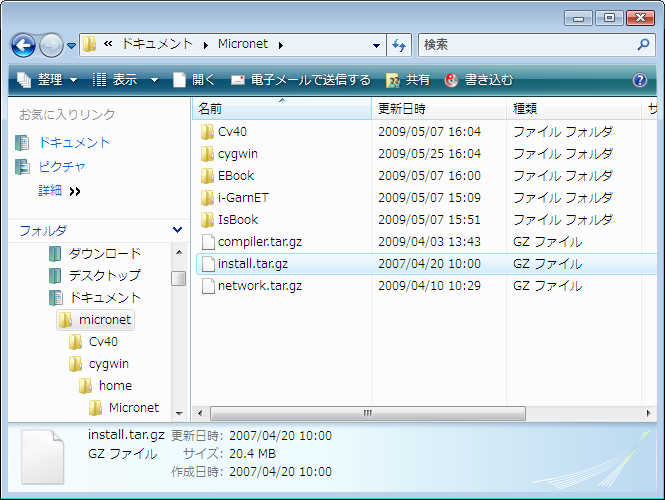Click 書き込む burn button
Viewport: 665px width, 500px height.
point(479,80)
